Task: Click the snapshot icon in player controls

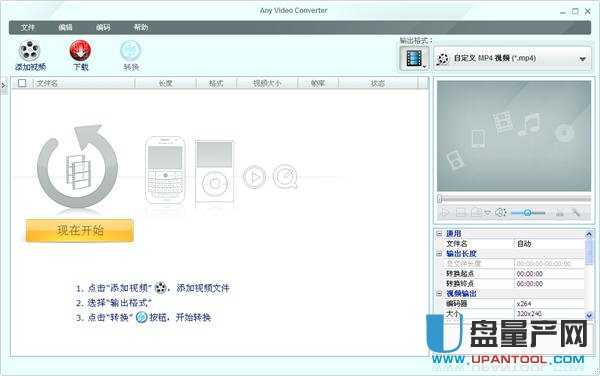Action: (476, 212)
